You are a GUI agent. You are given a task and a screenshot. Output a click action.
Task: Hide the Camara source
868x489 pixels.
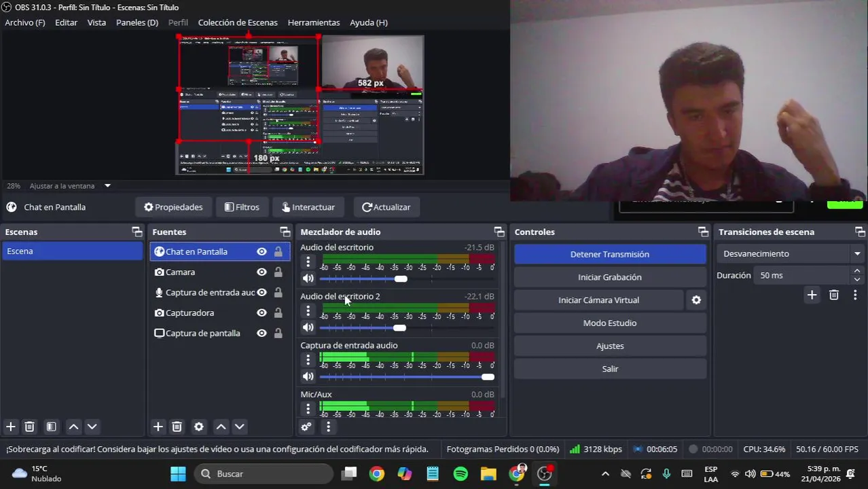pyautogui.click(x=261, y=272)
